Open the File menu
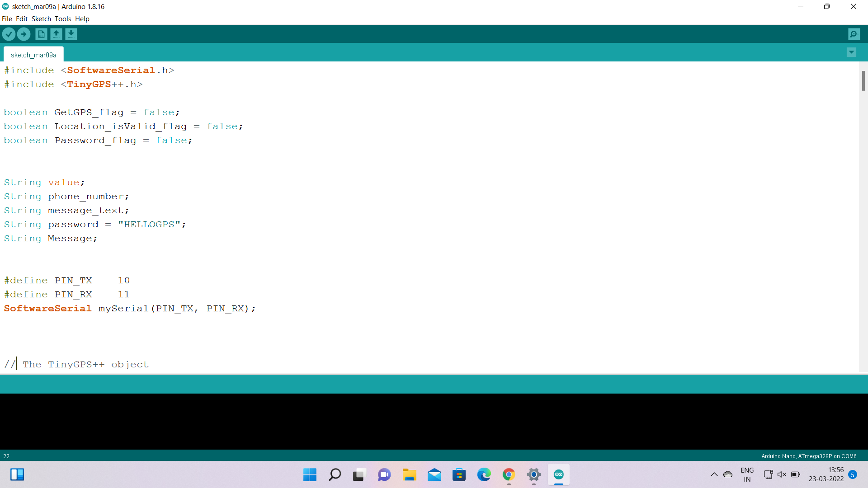The image size is (868, 488). click(7, 19)
